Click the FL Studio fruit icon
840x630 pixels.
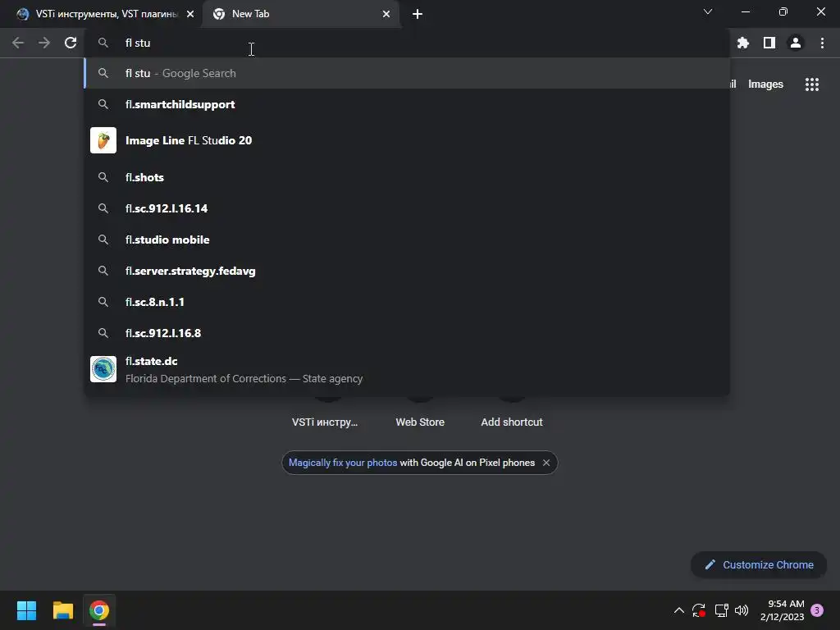pyautogui.click(x=103, y=140)
